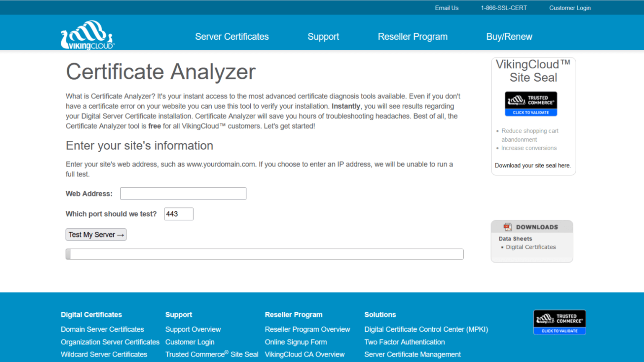Open Digital Certificates data sheet link
This screenshot has height=362, width=644.
(531, 247)
